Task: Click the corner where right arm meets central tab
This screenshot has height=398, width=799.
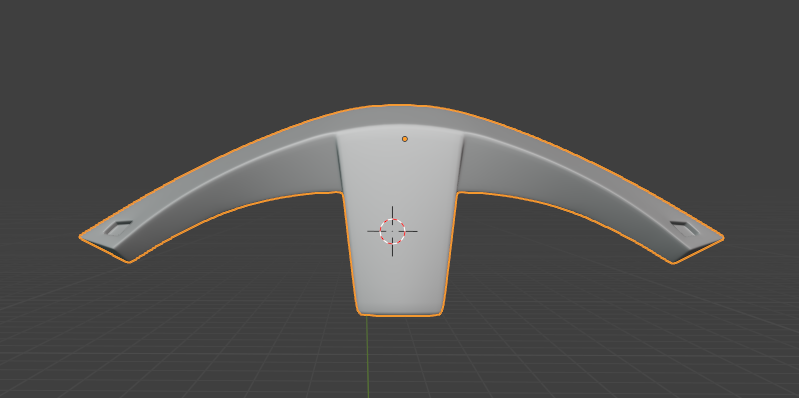Action: coord(458,193)
